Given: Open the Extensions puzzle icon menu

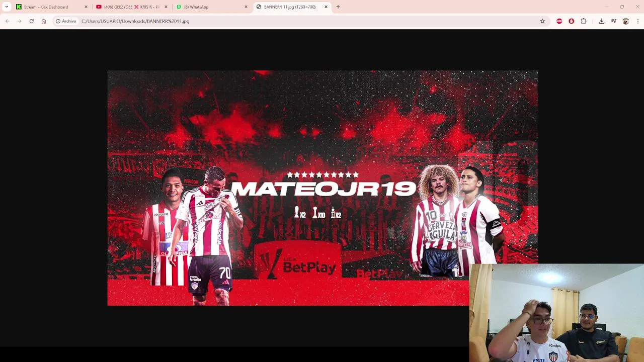Looking at the screenshot, I should pyautogui.click(x=584, y=21).
